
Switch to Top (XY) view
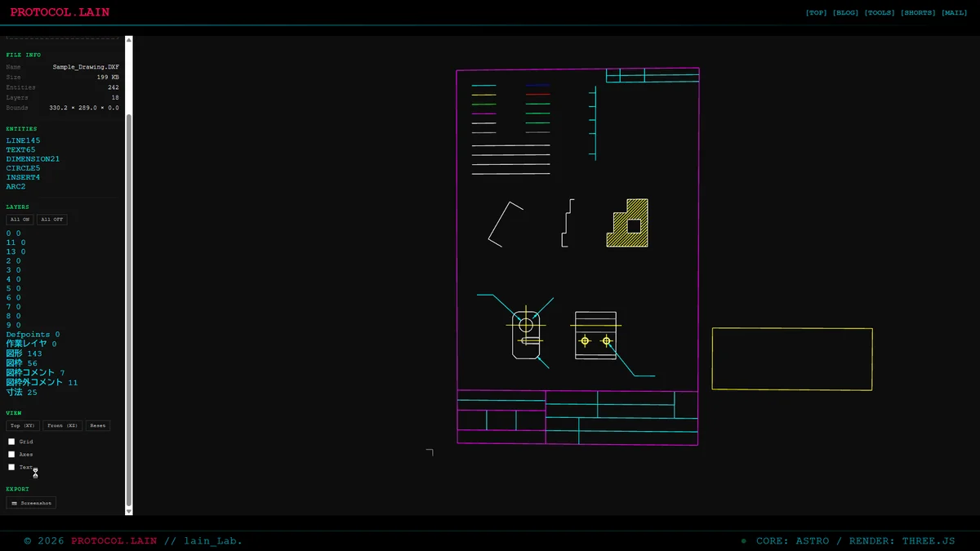[x=23, y=425]
